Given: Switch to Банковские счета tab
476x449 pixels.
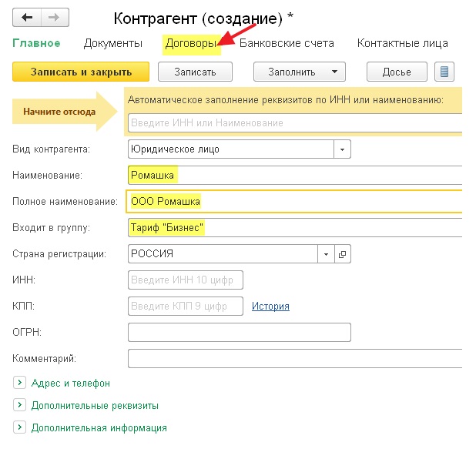Looking at the screenshot, I should pos(287,43).
